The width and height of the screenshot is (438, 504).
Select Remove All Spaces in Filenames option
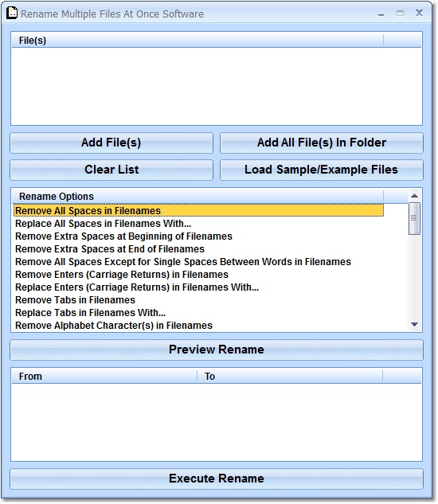(x=199, y=211)
